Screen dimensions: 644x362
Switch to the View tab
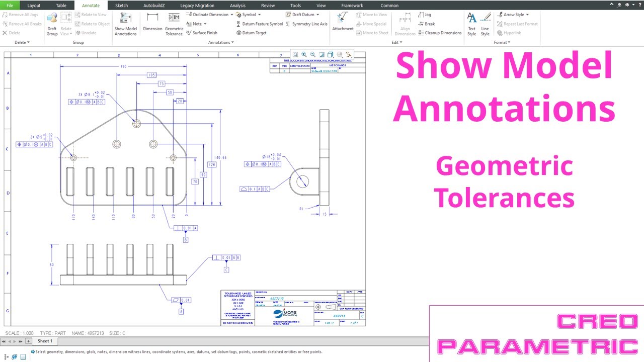[321, 6]
